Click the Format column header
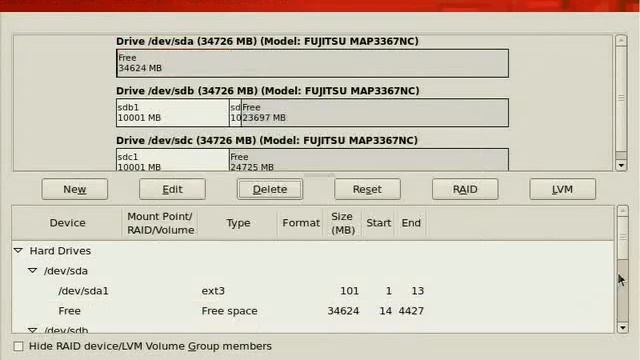The width and height of the screenshot is (640, 360). (301, 223)
